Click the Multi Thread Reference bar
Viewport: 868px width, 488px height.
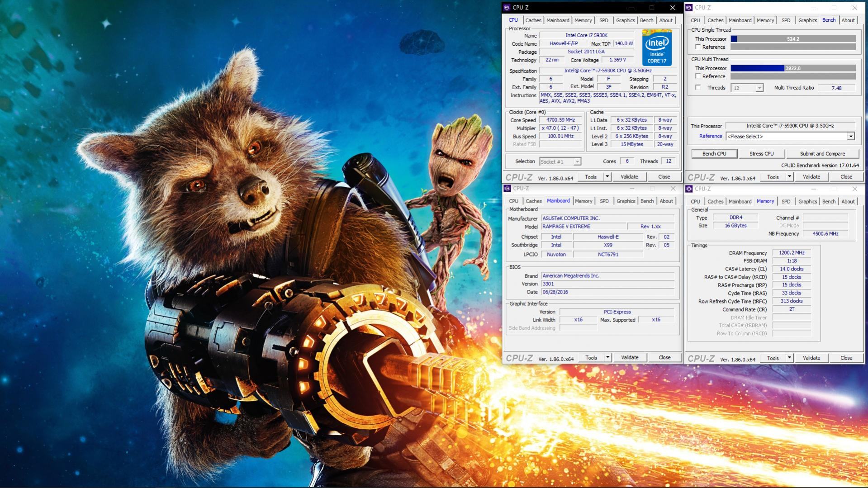pos(793,76)
